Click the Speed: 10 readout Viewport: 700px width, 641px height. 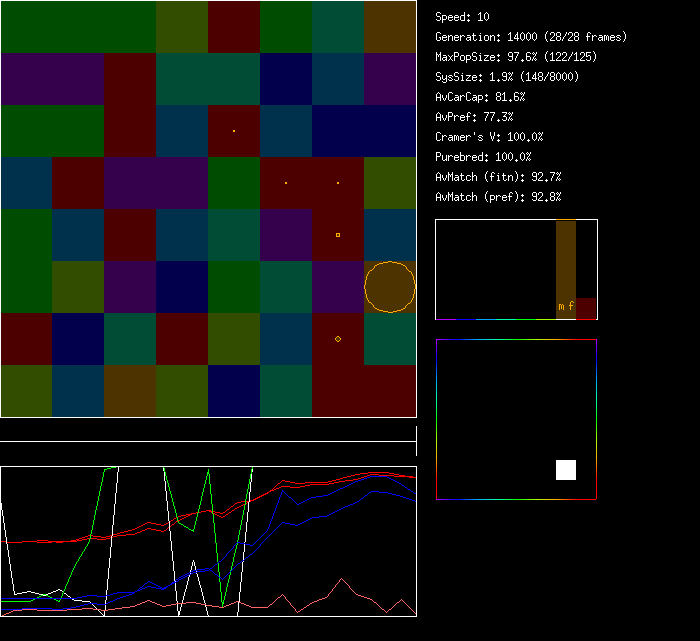point(463,17)
